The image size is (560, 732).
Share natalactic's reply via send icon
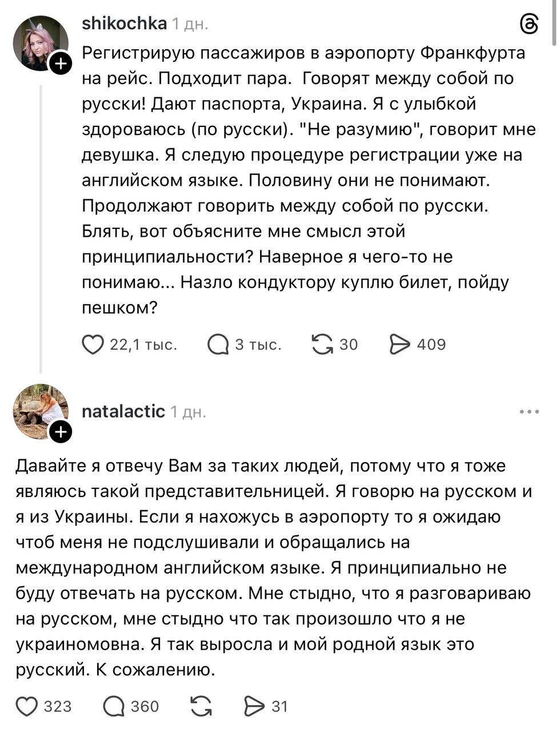[254, 707]
